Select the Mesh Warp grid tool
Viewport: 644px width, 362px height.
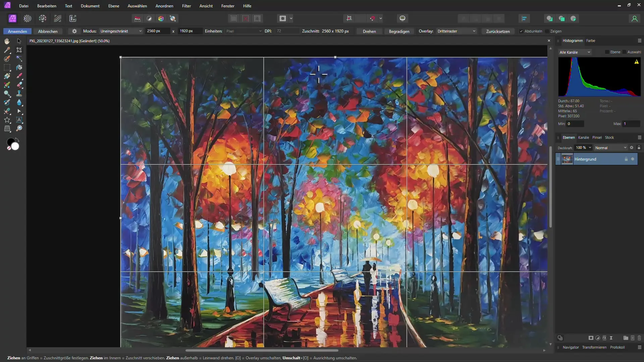click(7, 128)
